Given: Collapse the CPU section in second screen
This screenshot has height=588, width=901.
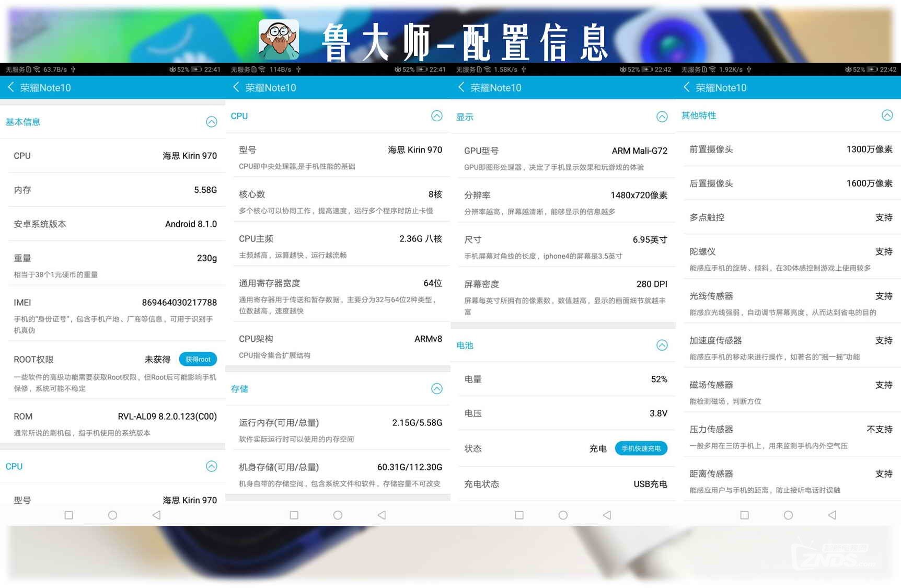Looking at the screenshot, I should pyautogui.click(x=437, y=116).
